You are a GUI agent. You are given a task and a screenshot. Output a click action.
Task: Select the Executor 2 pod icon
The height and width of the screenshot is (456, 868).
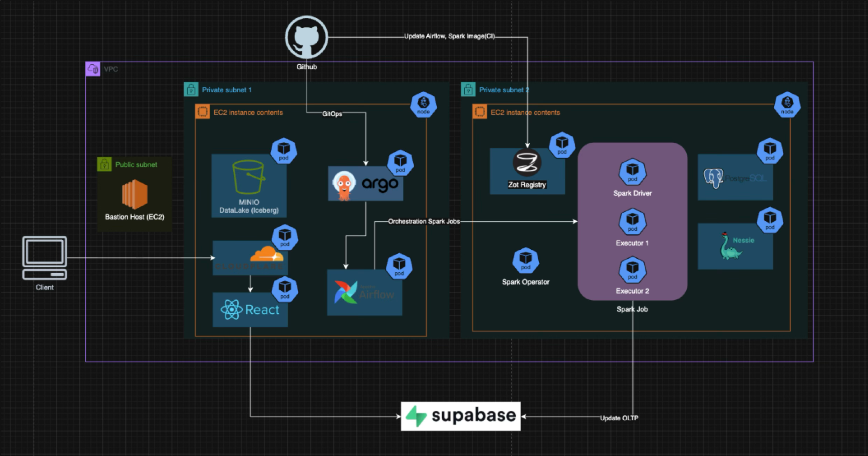[632, 270]
